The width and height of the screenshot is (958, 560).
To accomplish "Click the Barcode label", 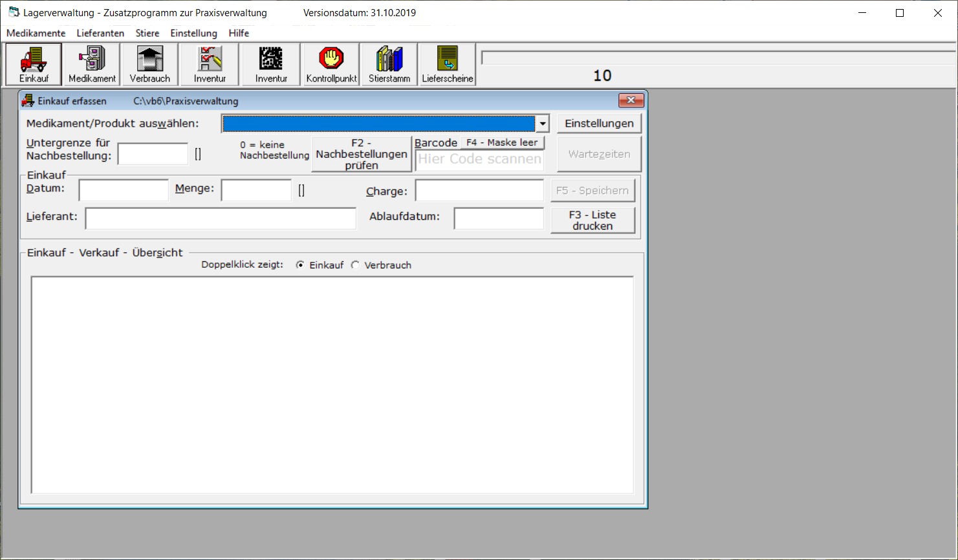I will click(x=436, y=143).
